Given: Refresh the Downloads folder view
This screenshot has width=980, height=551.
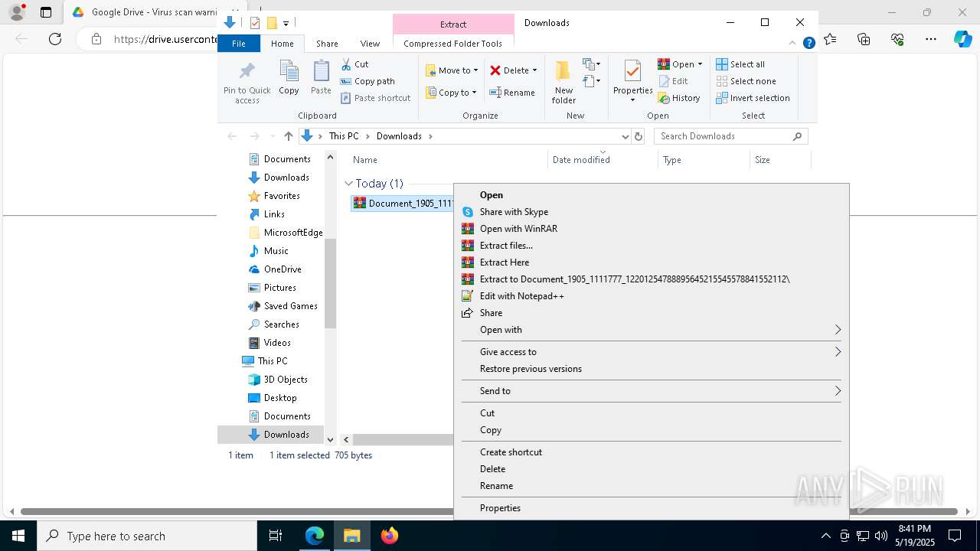Looking at the screenshot, I should [639, 136].
